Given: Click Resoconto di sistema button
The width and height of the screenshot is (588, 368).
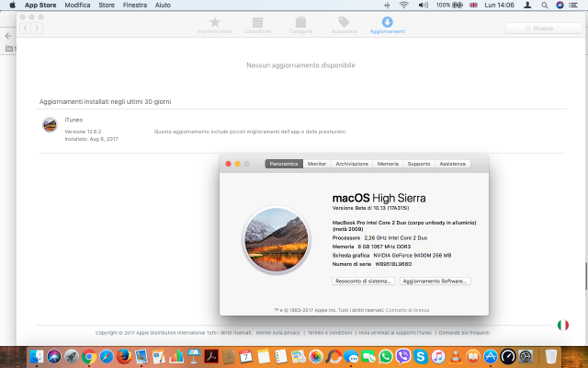Looking at the screenshot, I should point(363,281).
